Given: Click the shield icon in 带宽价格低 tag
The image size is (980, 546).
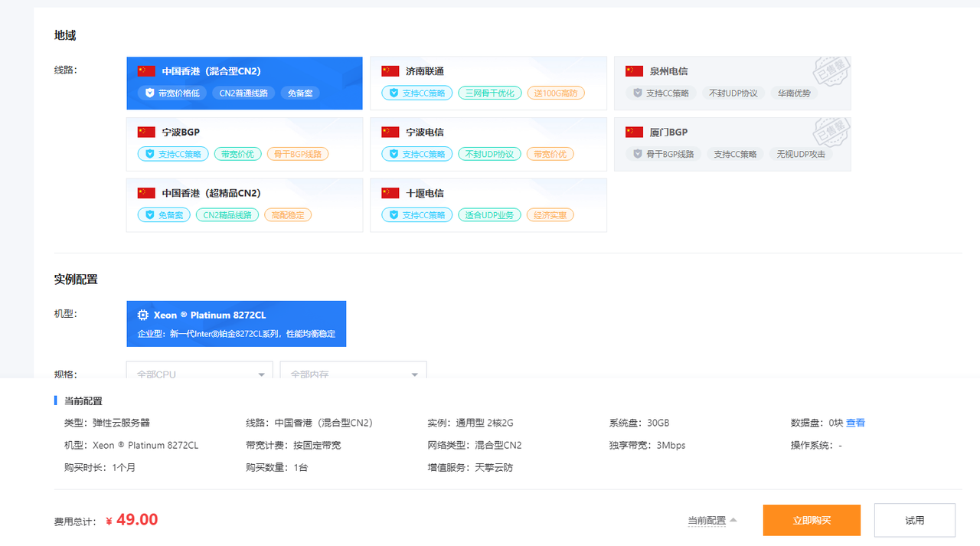Looking at the screenshot, I should click(150, 93).
